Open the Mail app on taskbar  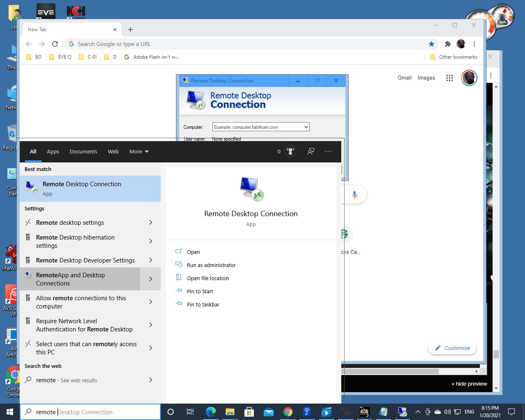tap(269, 412)
